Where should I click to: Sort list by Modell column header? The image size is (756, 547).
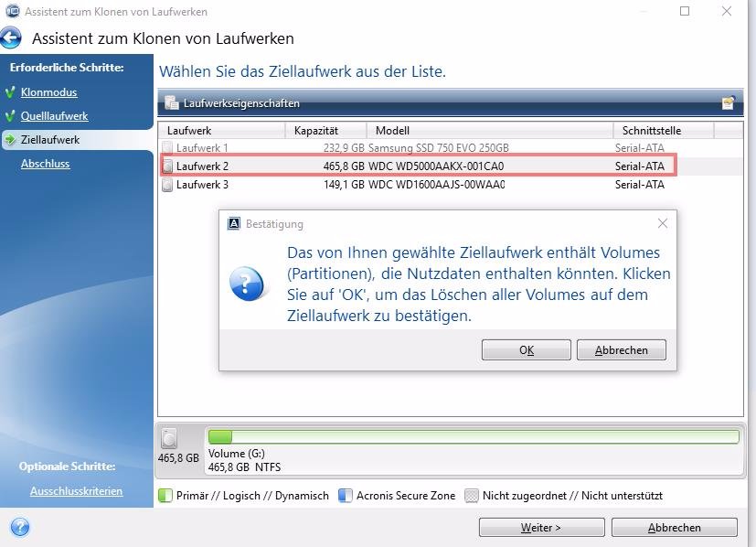click(392, 131)
